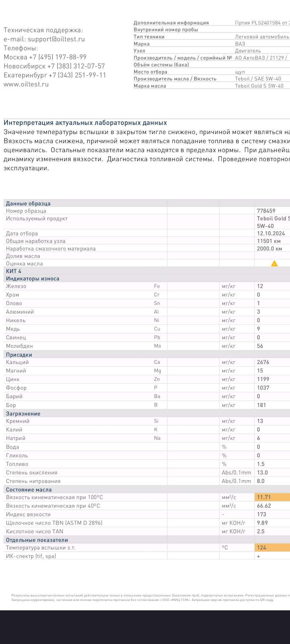Select the Алюминий value 3
The height and width of the screenshot is (644, 290).
tap(258, 312)
